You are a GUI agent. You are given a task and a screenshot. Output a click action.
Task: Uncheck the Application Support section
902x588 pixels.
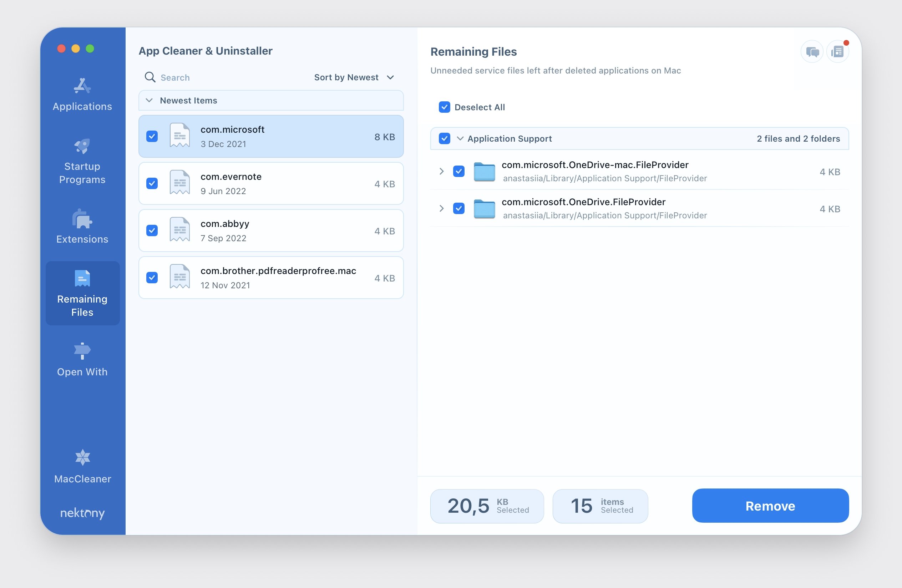click(444, 138)
